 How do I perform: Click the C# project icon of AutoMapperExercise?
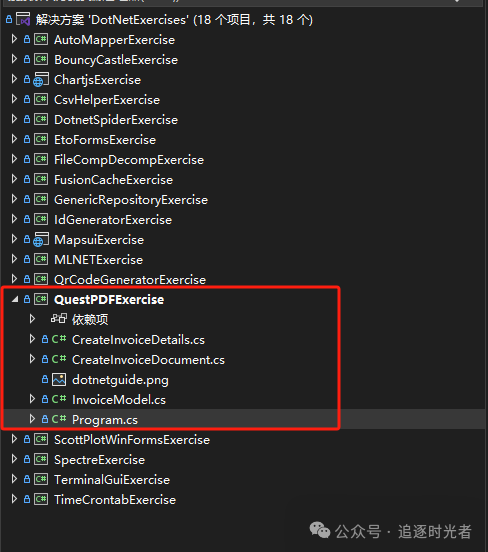41,39
